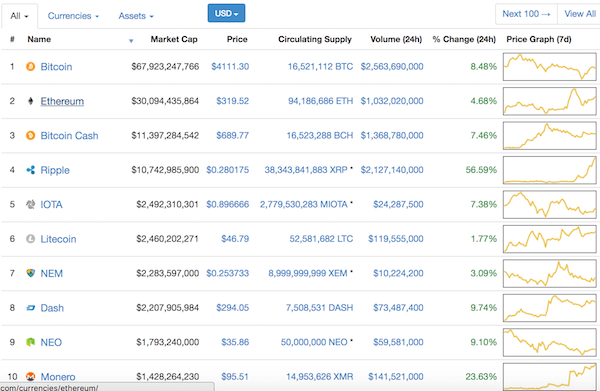Sort by Market Cap column header
Screen dimensions: 600x391
[174, 39]
